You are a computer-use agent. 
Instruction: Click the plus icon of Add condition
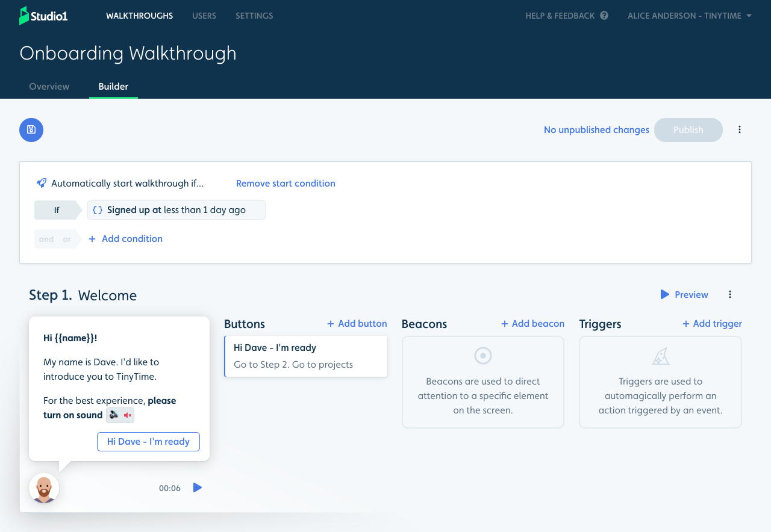click(92, 239)
